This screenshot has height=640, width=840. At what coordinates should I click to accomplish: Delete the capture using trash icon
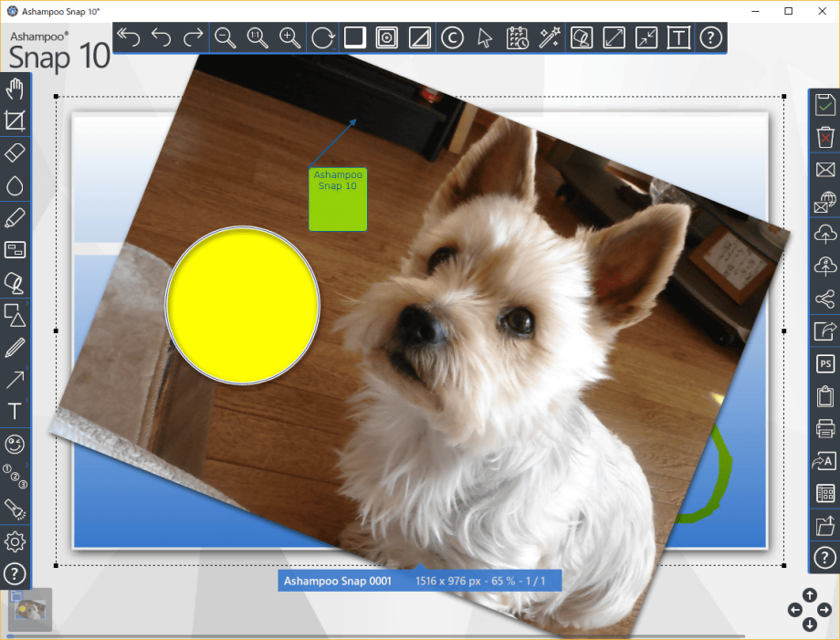click(825, 137)
